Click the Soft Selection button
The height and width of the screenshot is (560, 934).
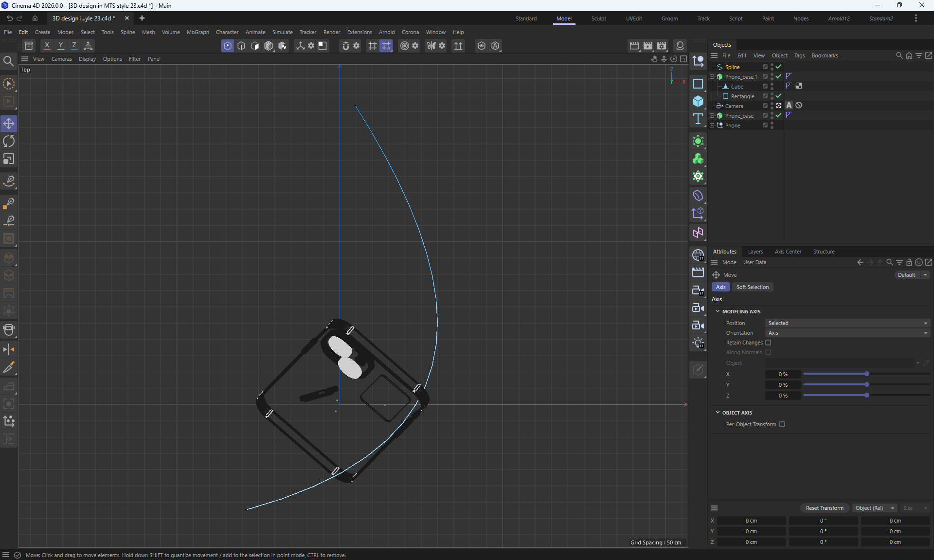[x=752, y=287]
